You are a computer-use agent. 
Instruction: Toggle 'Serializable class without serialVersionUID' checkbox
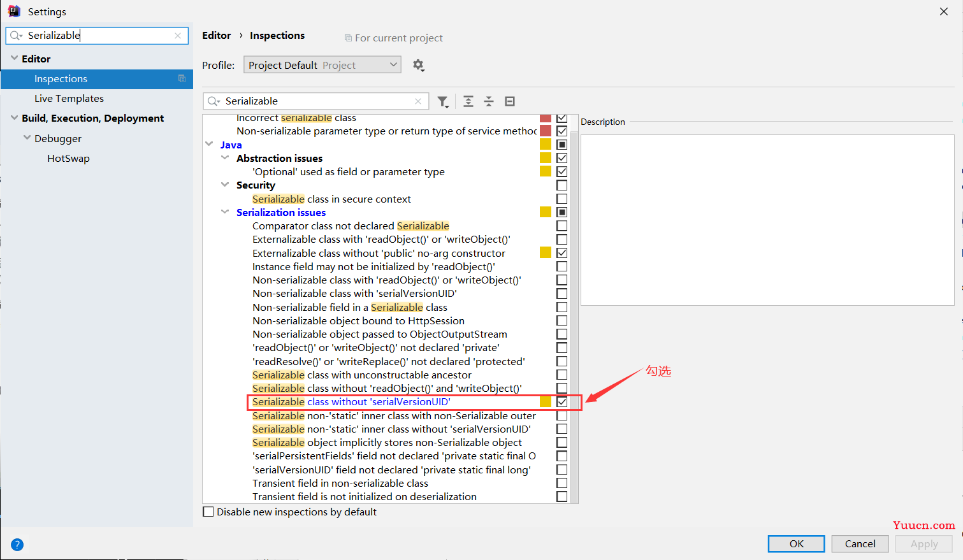(561, 402)
